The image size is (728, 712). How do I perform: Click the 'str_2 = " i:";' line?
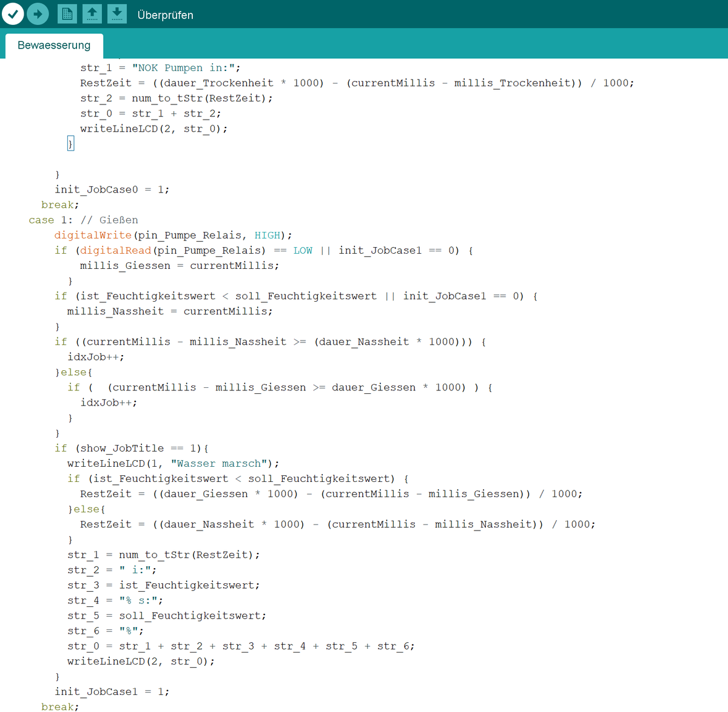(x=112, y=570)
